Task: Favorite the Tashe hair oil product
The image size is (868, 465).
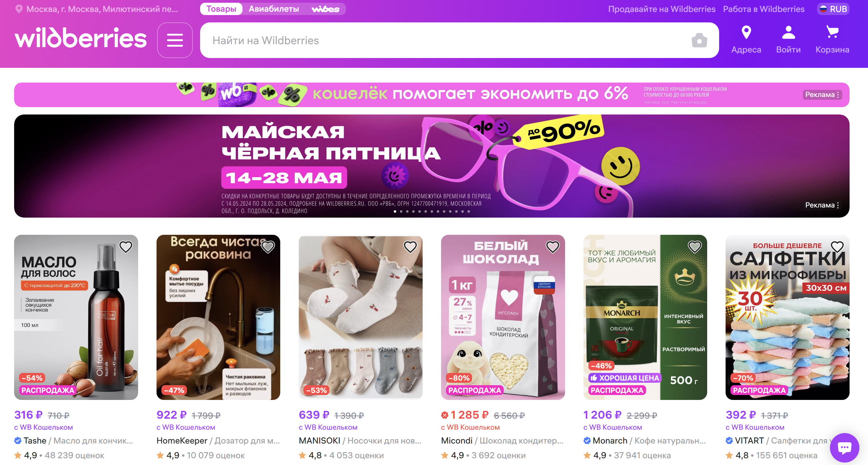Action: pyautogui.click(x=126, y=247)
